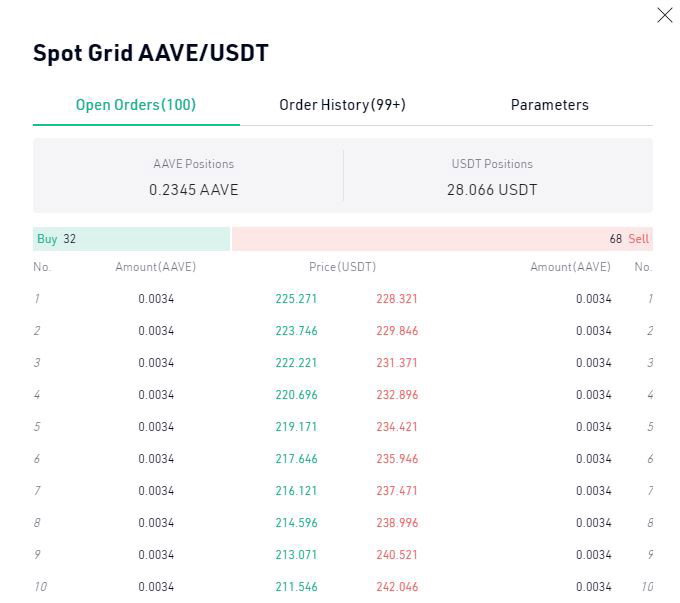Click sell order price 238.996

click(397, 523)
